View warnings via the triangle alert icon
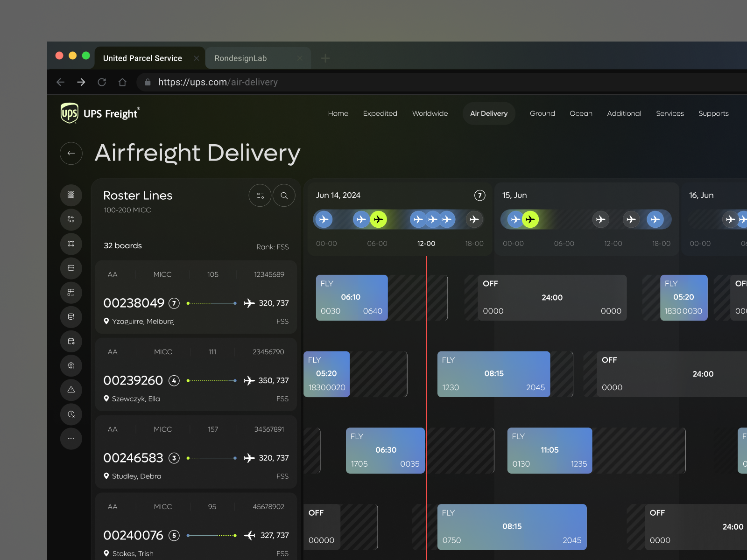The image size is (747, 560). tap(71, 390)
